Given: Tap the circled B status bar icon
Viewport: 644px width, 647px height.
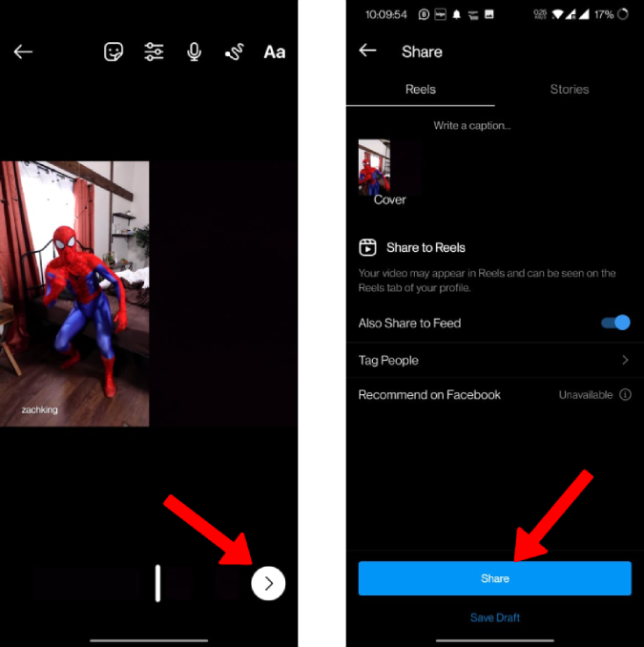Looking at the screenshot, I should 424,14.
